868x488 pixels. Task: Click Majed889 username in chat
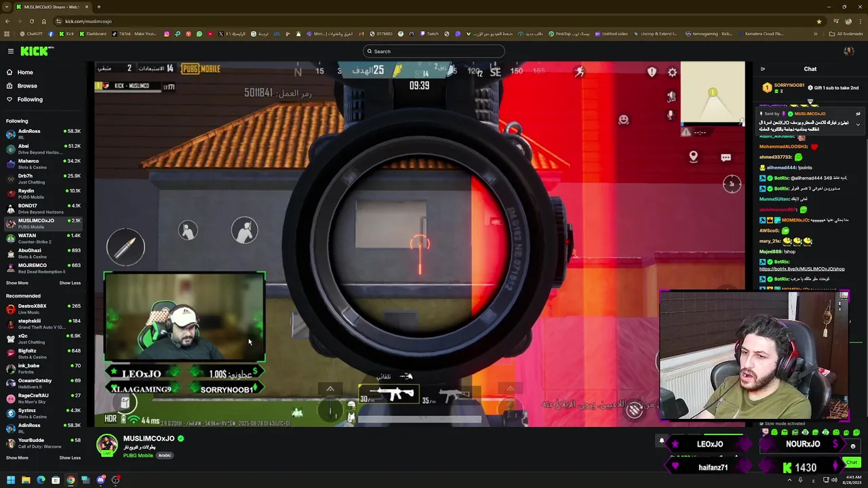pyautogui.click(x=771, y=251)
